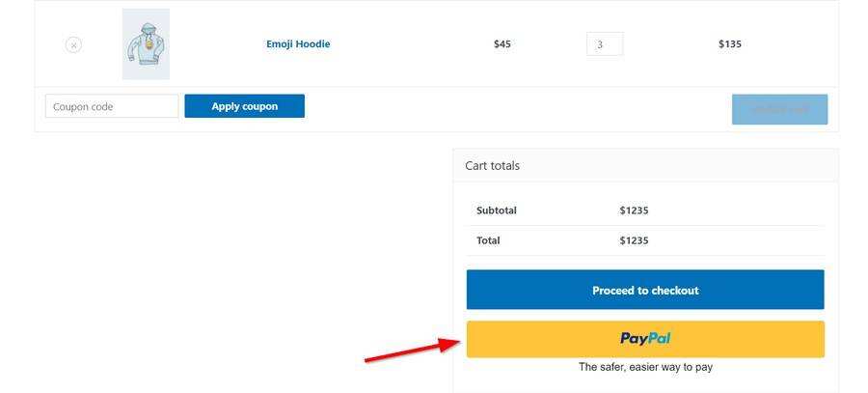Screen dimensions: 868x393
Task: Click the Subtotal amount value
Action: tap(634, 211)
